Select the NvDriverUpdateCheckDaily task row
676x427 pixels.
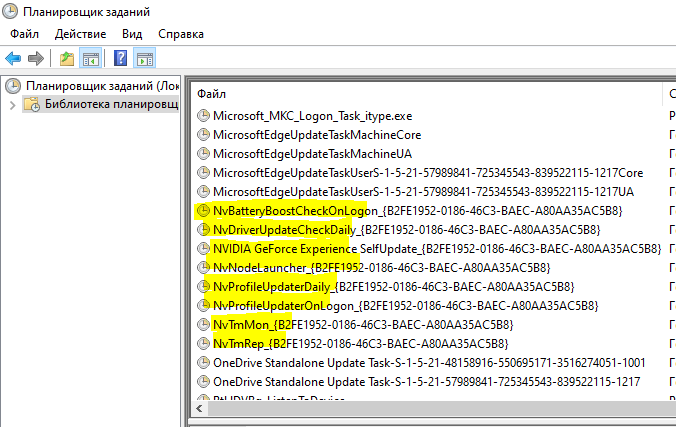point(407,229)
